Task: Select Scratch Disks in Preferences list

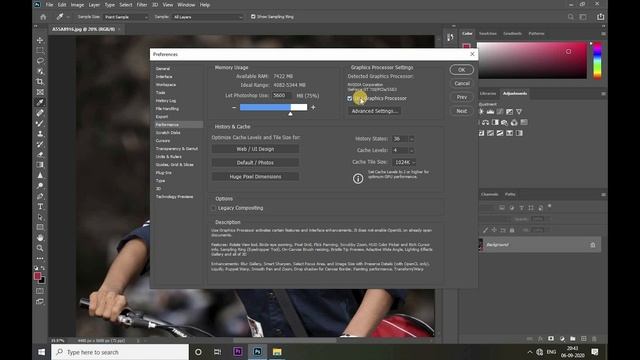Action: (x=168, y=133)
